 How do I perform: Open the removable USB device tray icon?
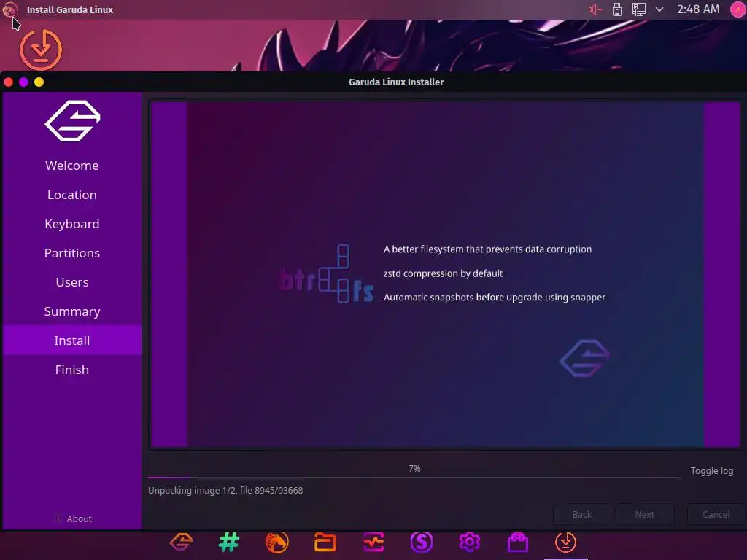click(x=617, y=9)
